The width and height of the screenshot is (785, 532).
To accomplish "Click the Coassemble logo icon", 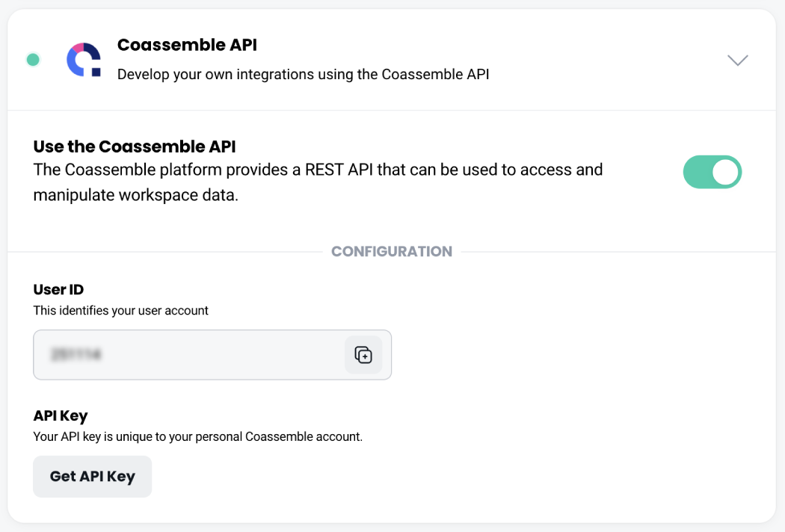I will pyautogui.click(x=84, y=60).
